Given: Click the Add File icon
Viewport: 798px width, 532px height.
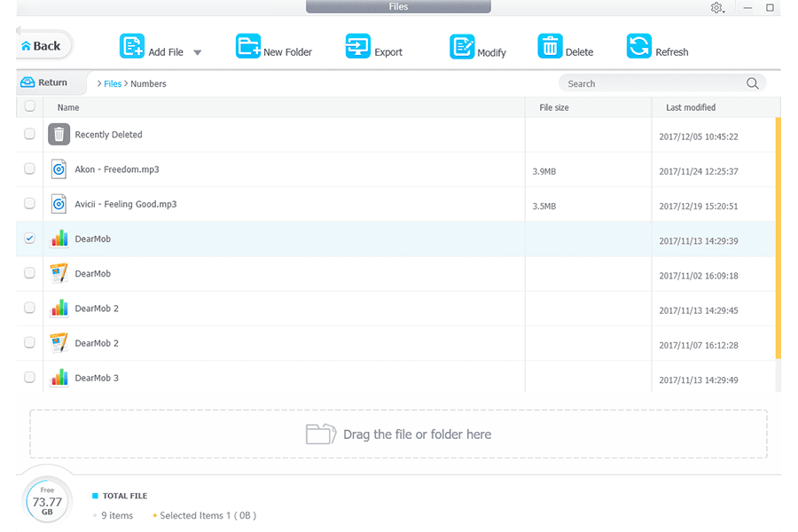Looking at the screenshot, I should coord(132,46).
